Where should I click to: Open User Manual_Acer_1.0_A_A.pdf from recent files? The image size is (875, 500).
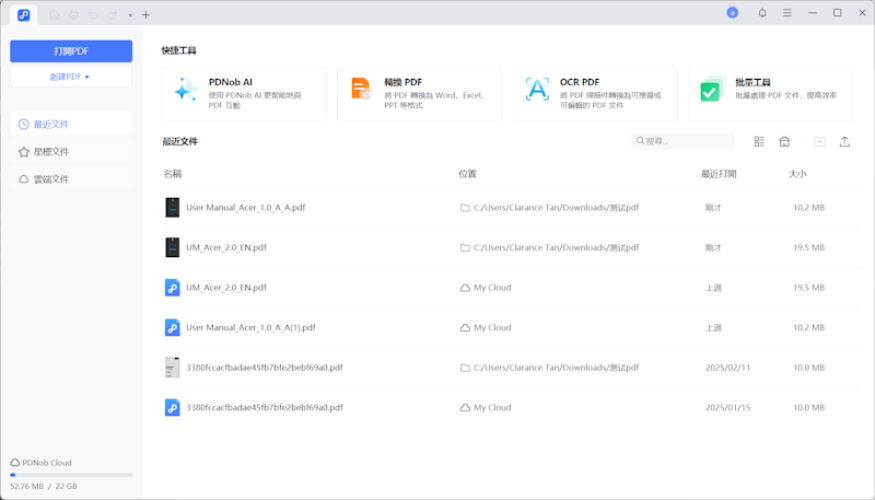(x=245, y=208)
